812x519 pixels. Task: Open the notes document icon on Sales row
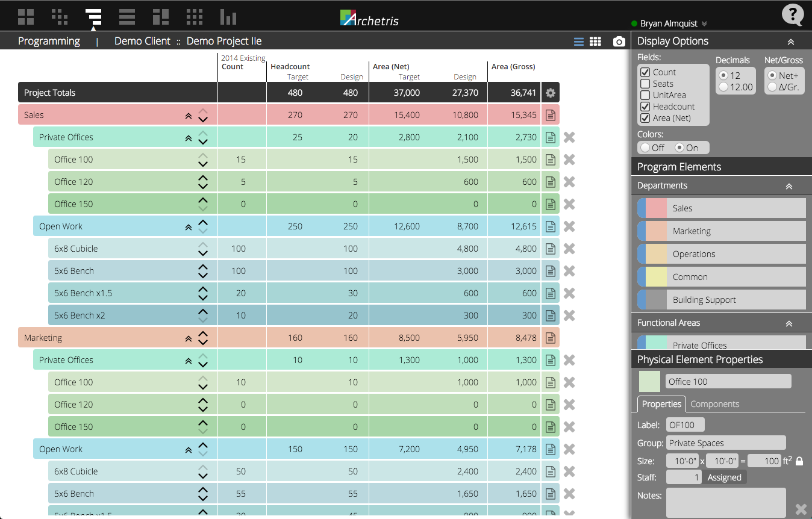[550, 114]
